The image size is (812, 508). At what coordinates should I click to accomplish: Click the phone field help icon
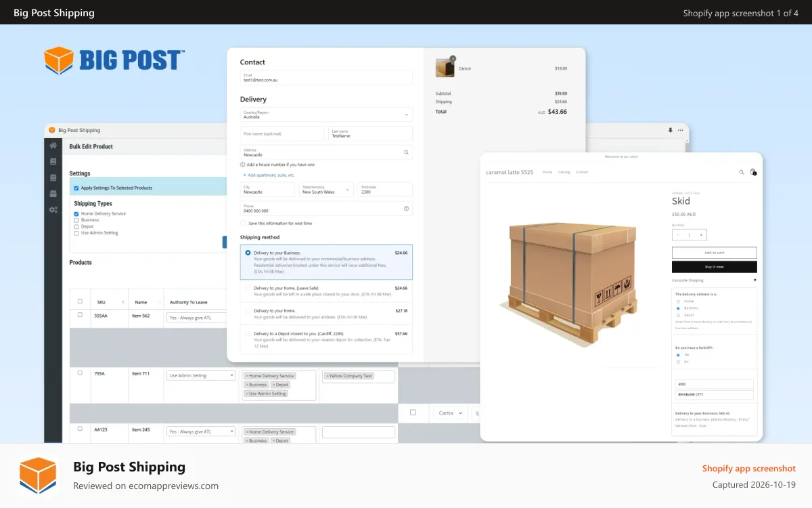tap(406, 209)
